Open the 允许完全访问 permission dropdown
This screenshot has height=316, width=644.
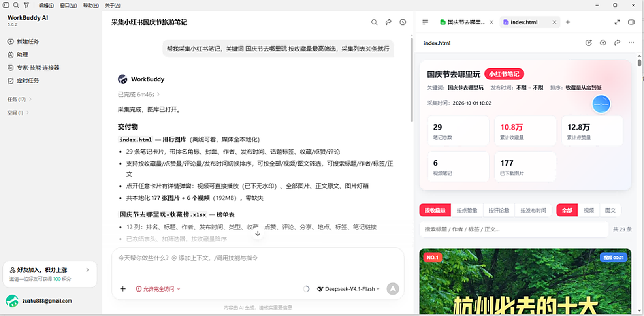pyautogui.click(x=158, y=289)
